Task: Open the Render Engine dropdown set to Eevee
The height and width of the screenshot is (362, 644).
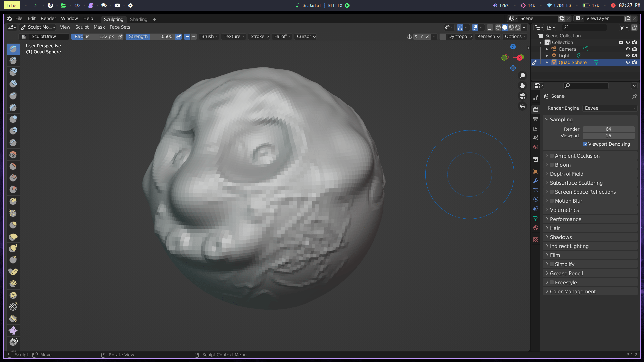Action: click(610, 108)
